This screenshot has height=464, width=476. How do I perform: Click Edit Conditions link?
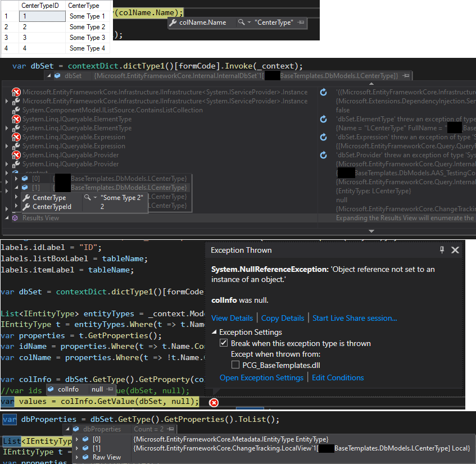coord(338,377)
